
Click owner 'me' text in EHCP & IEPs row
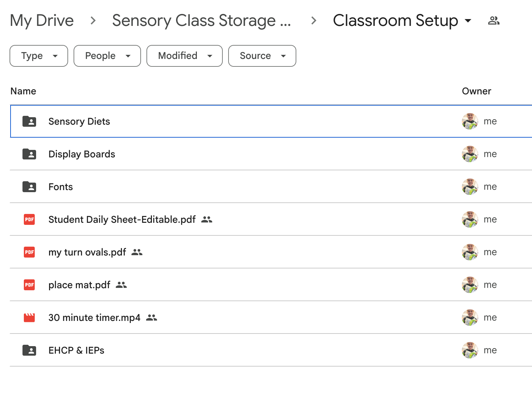point(490,351)
